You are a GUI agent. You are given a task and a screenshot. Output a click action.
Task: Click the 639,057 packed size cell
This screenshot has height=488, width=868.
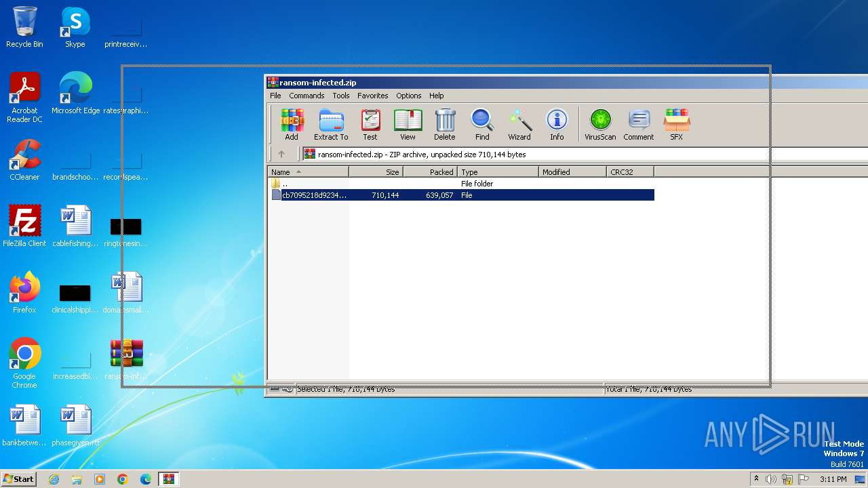click(x=439, y=195)
